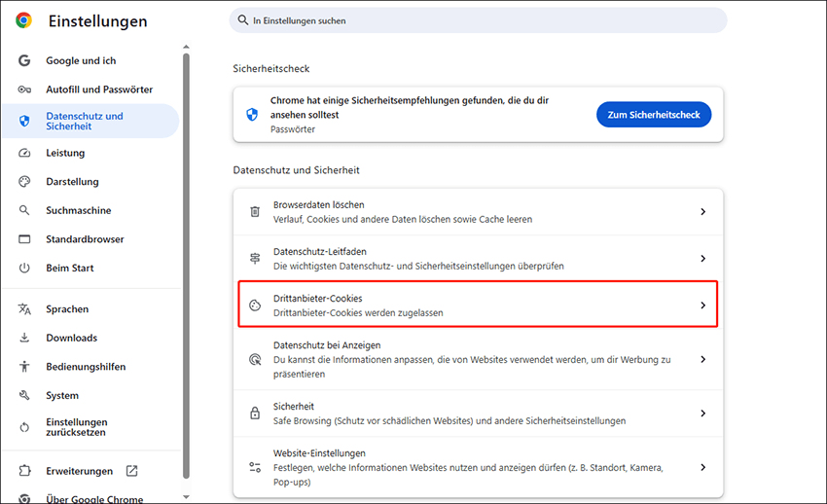
Task: Open Datenschutz-Leitfaden option
Action: point(478,259)
